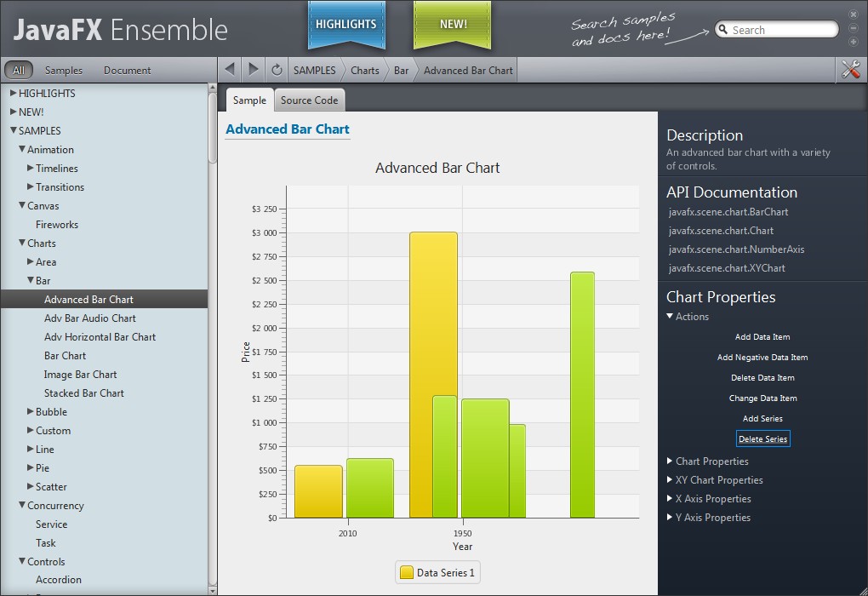This screenshot has width=868, height=596.
Task: Click the magnifier icon in search box
Action: click(723, 30)
